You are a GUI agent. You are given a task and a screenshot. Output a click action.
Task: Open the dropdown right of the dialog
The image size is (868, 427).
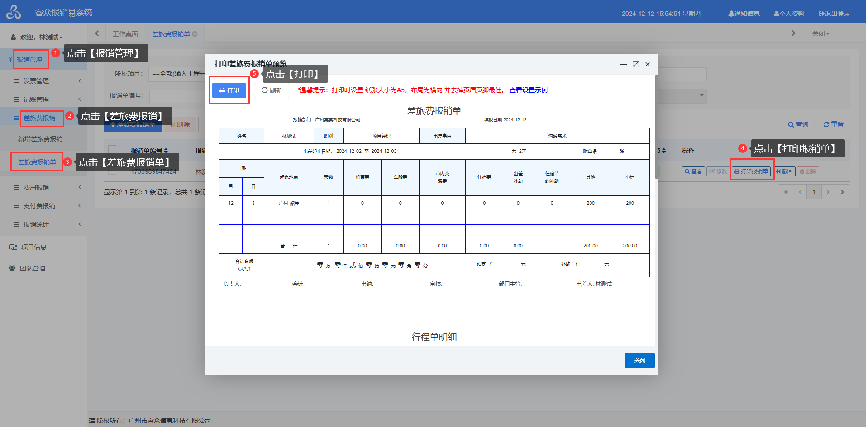(682, 95)
